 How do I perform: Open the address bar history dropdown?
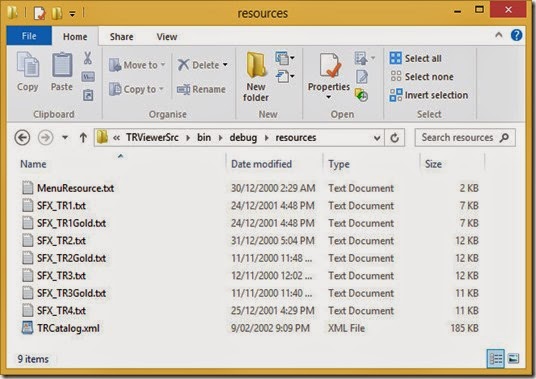pyautogui.click(x=377, y=138)
